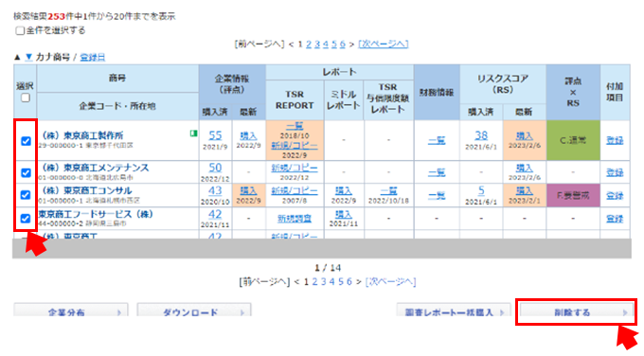Image resolution: width=644 pixels, height=356 pixels.
Task: Click 登録 in the 東京商工コンサル row
Action: point(615,195)
